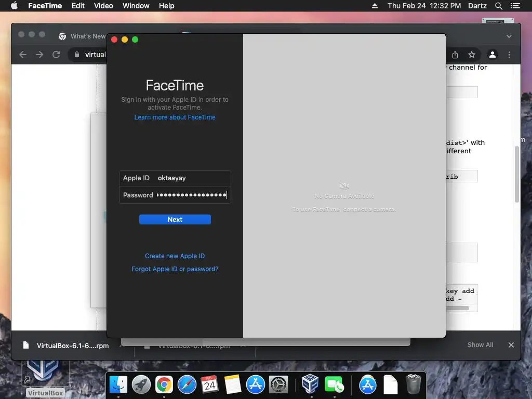Open the Control Center list icon
The image size is (532, 399).
pos(515,6)
